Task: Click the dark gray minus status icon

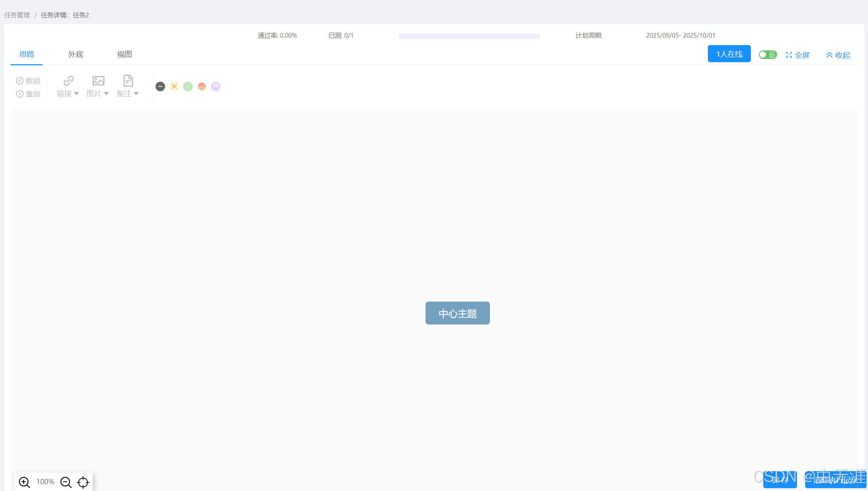Action: [x=160, y=87]
